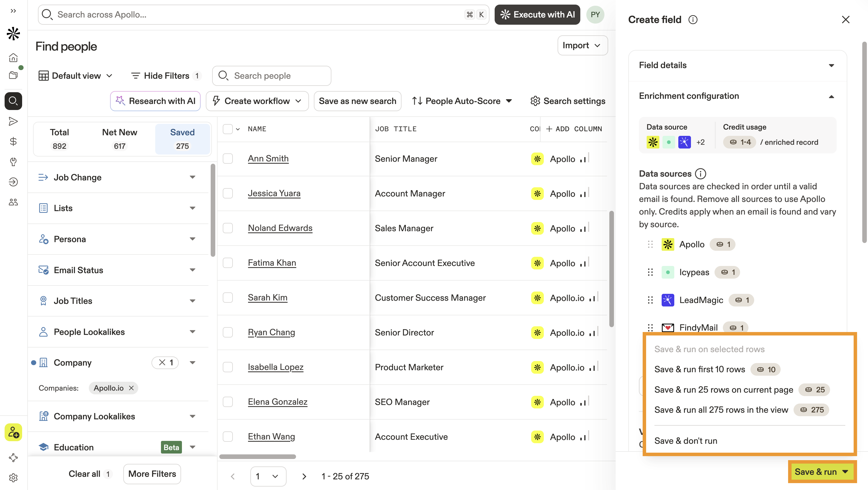Open the Home icon in left sidebar
The width and height of the screenshot is (868, 490).
tap(13, 57)
